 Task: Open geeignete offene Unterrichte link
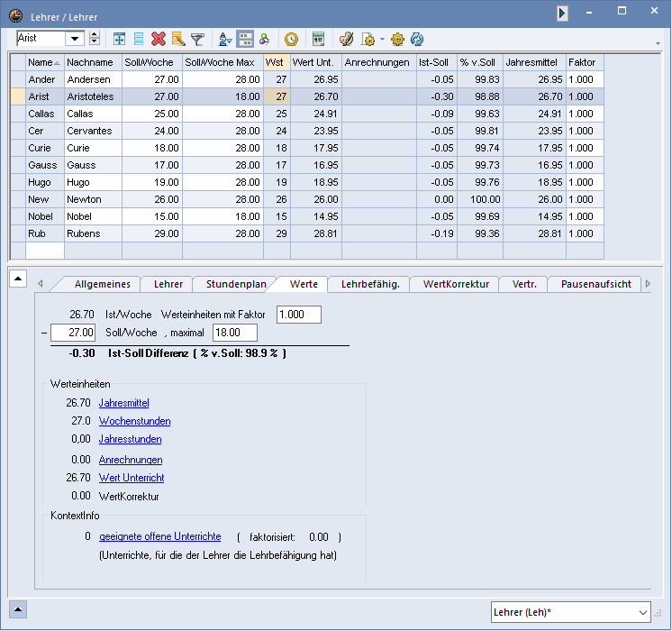point(159,536)
